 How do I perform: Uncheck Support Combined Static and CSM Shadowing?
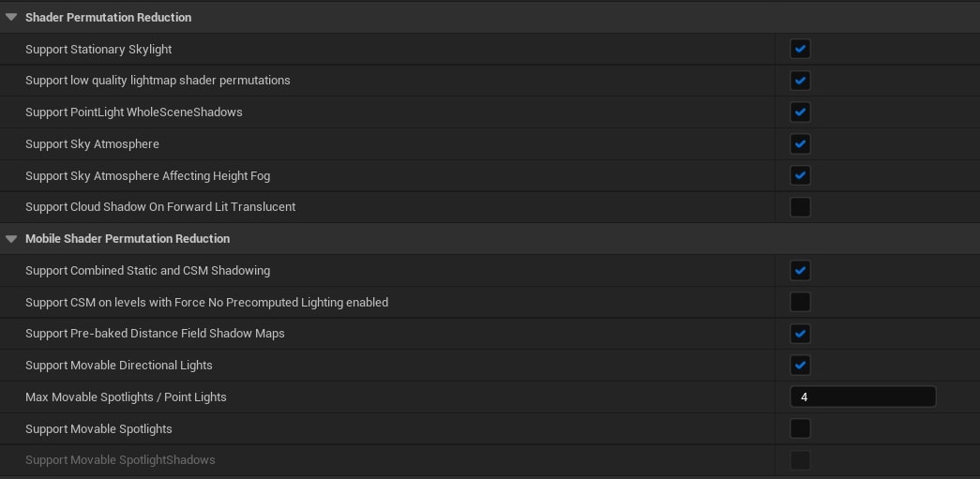(x=800, y=271)
